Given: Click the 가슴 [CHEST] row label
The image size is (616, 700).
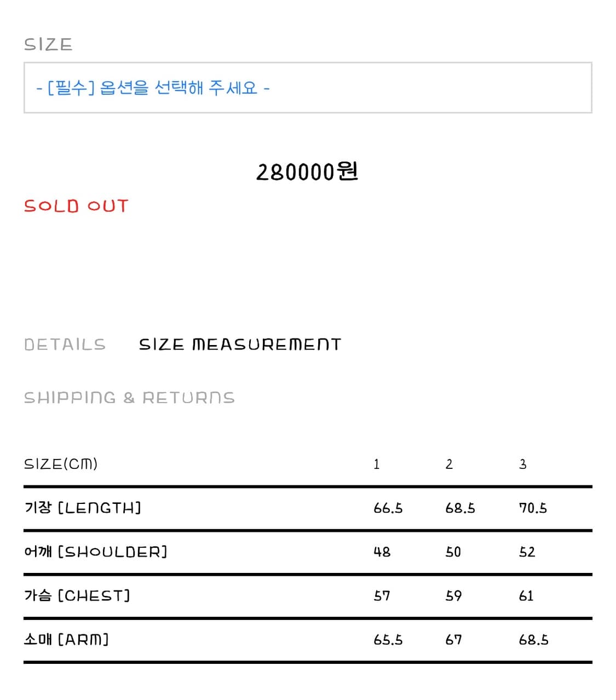Looking at the screenshot, I should [x=77, y=595].
